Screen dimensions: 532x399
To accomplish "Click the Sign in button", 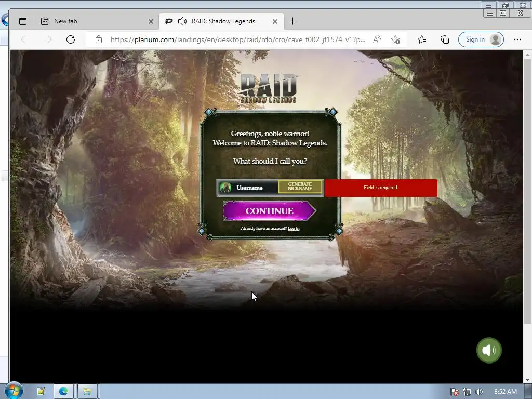I will coord(481,39).
